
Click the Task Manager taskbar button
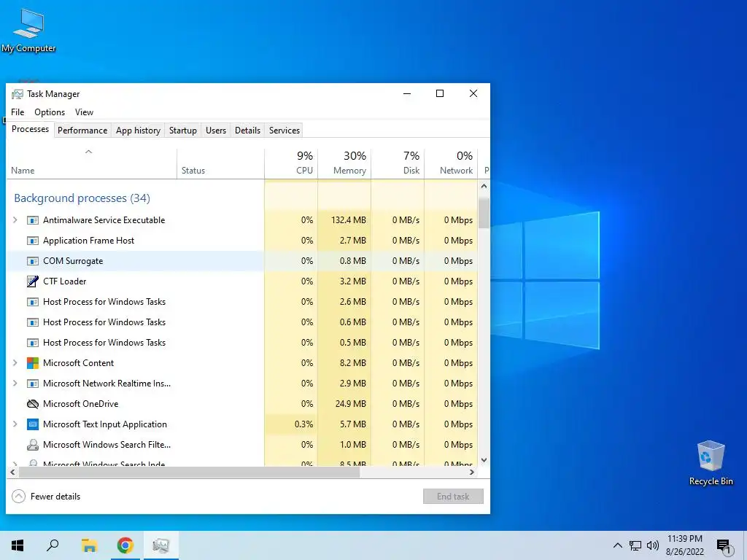[161, 545]
